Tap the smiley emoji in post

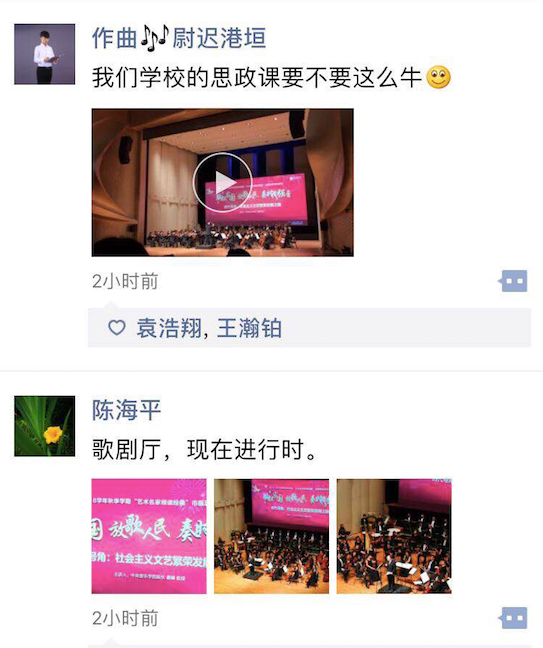[x=438, y=77]
